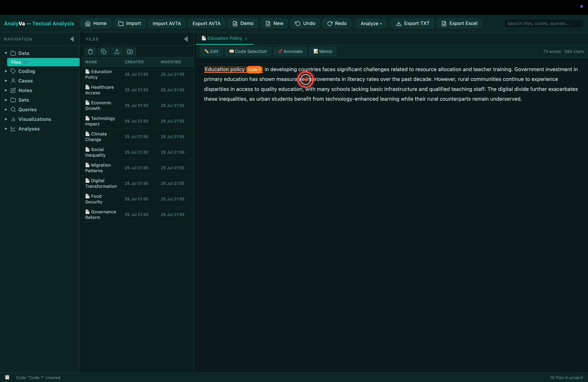Expand the Sets tree node
The width and height of the screenshot is (588, 382).
[x=6, y=100]
